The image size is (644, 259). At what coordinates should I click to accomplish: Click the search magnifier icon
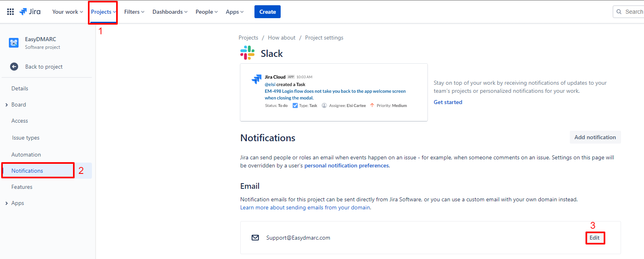[x=619, y=12]
